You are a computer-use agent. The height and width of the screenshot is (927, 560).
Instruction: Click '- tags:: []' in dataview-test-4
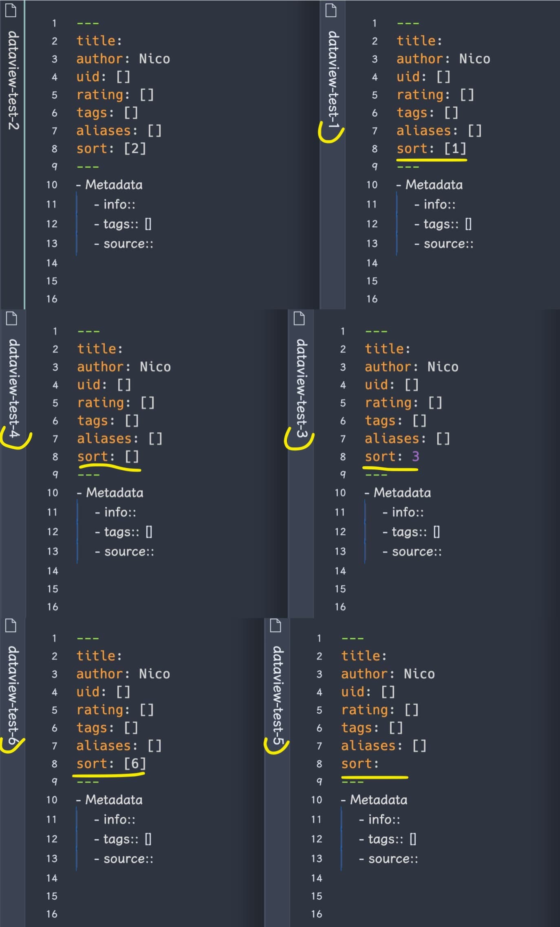[x=123, y=532]
